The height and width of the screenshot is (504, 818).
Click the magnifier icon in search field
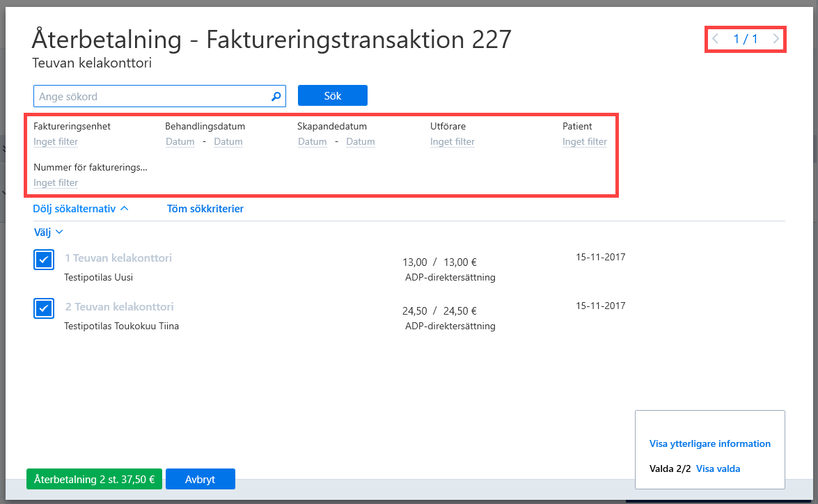[x=276, y=96]
